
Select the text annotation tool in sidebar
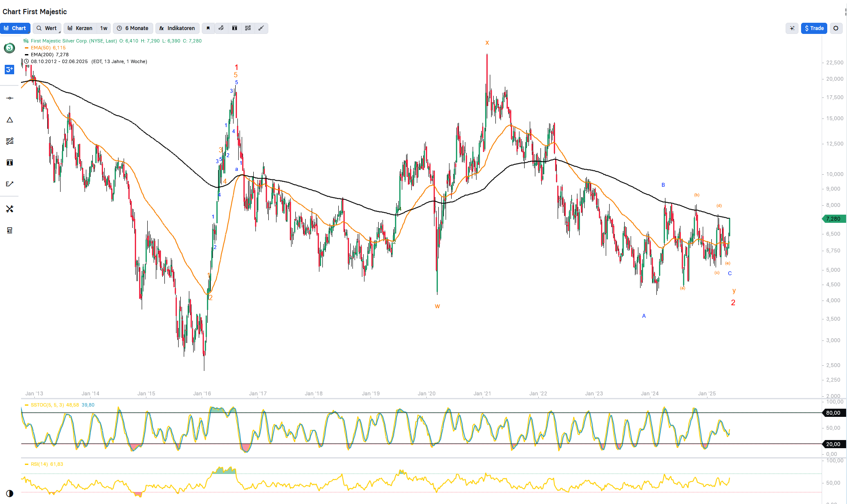click(x=9, y=163)
